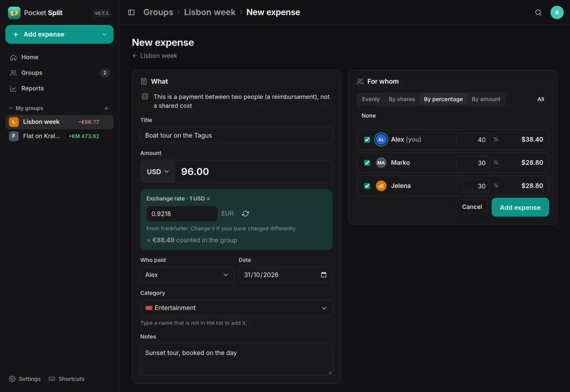Click Jelena's JE avatar

[x=381, y=186]
